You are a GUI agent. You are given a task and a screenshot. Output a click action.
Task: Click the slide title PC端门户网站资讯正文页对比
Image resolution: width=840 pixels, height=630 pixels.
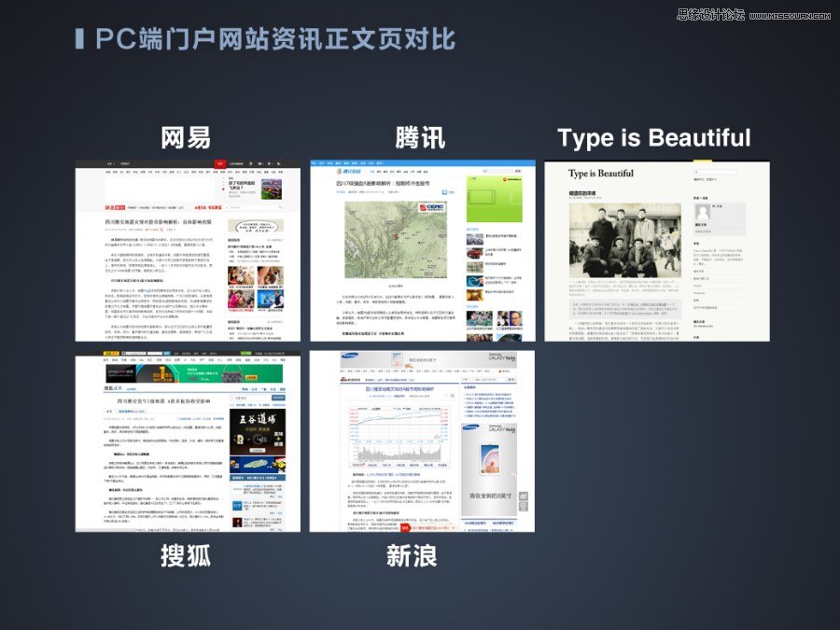(275, 39)
